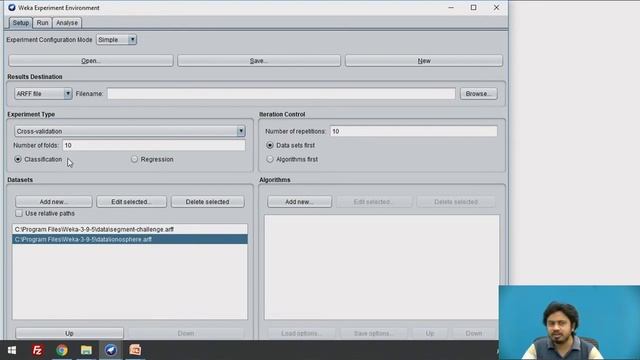Viewport: 640px width, 360px height.
Task: Click Add new... under Algorithms
Action: tap(299, 202)
